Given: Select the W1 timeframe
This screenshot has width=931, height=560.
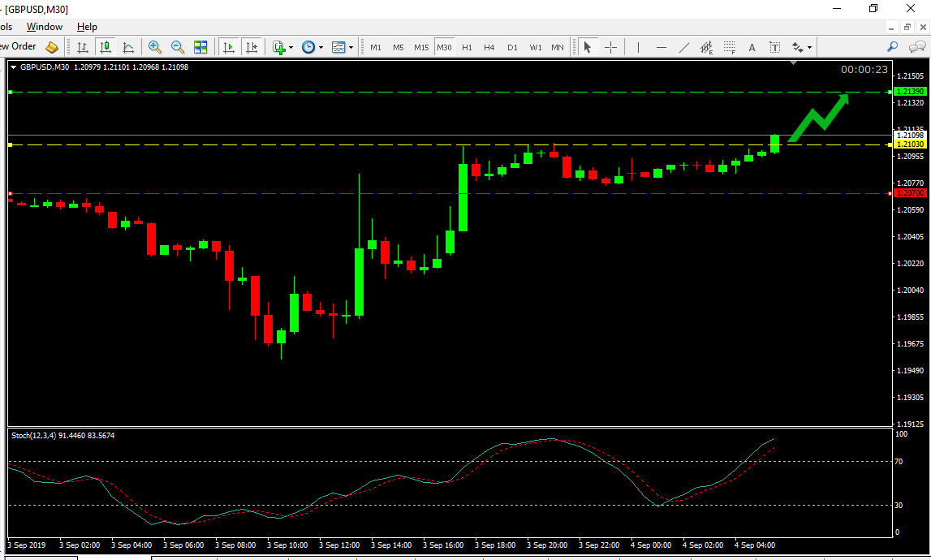Looking at the screenshot, I should [x=536, y=47].
